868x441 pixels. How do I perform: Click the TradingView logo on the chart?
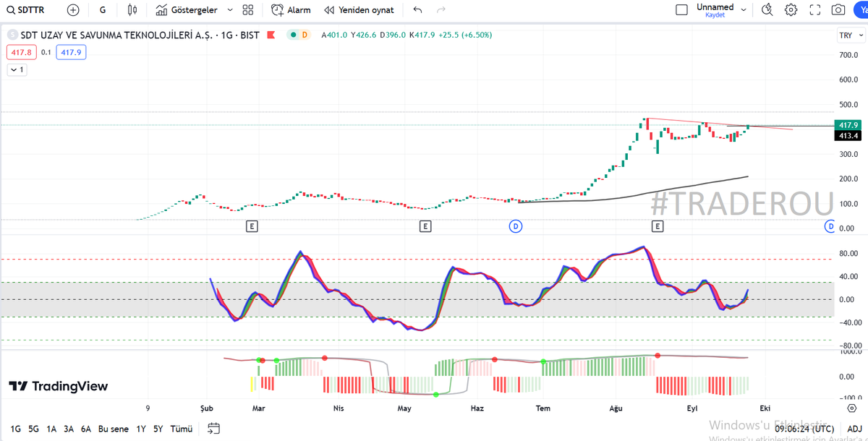tap(59, 387)
